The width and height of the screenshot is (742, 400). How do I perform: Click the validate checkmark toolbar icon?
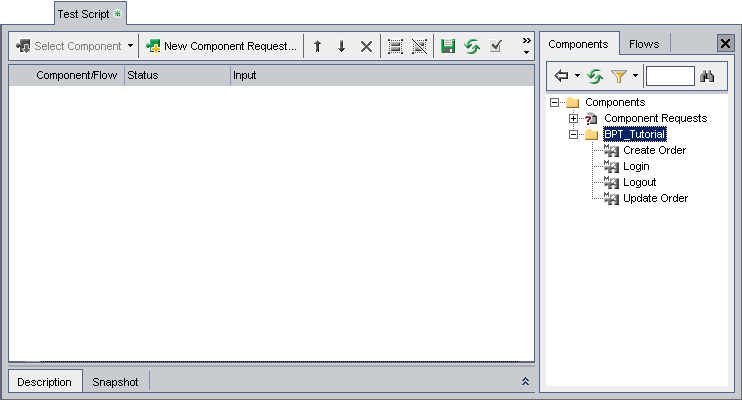click(496, 46)
